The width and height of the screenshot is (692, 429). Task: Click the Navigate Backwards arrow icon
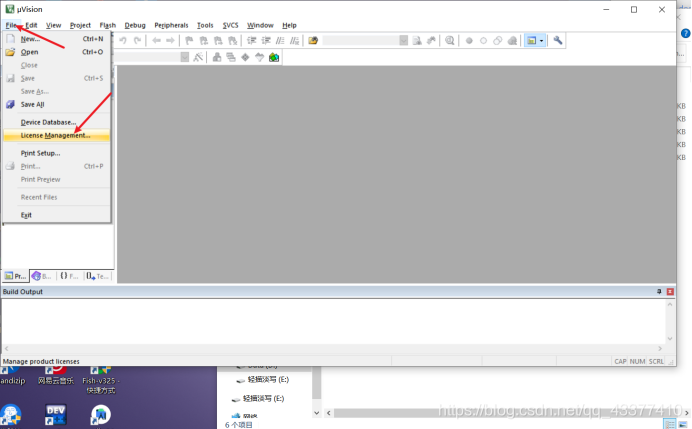tap(156, 41)
